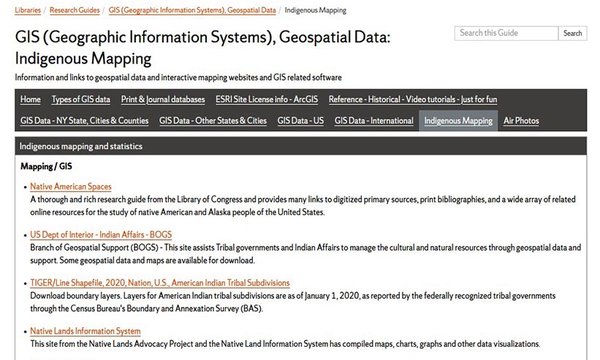Select the GIS Data - International tab
The width and height of the screenshot is (600, 360).
click(374, 121)
